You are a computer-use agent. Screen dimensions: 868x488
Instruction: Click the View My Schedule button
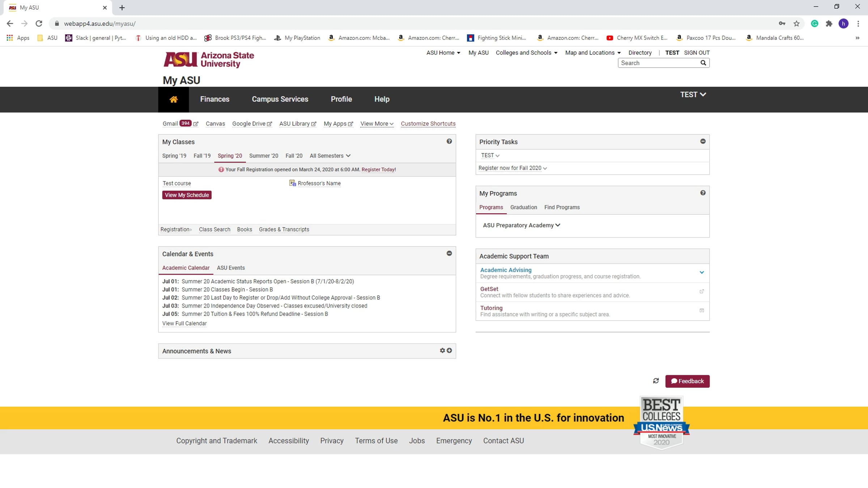(187, 195)
